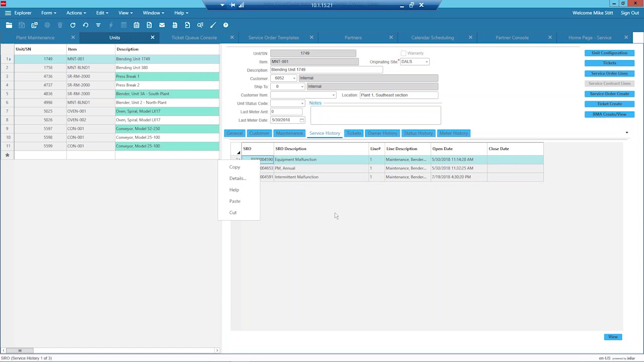Select the 'Press Break 2' row
This screenshot has width=644, height=362.
point(110,85)
